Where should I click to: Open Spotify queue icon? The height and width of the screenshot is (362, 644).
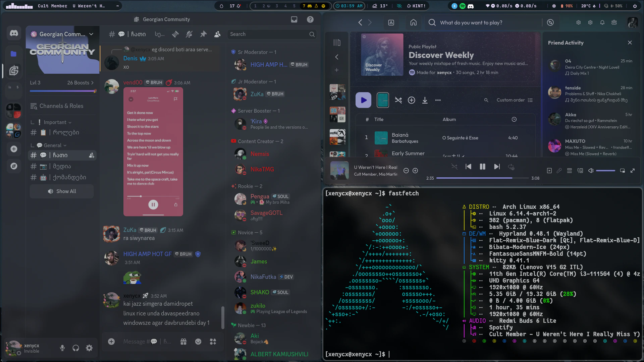[x=569, y=171]
